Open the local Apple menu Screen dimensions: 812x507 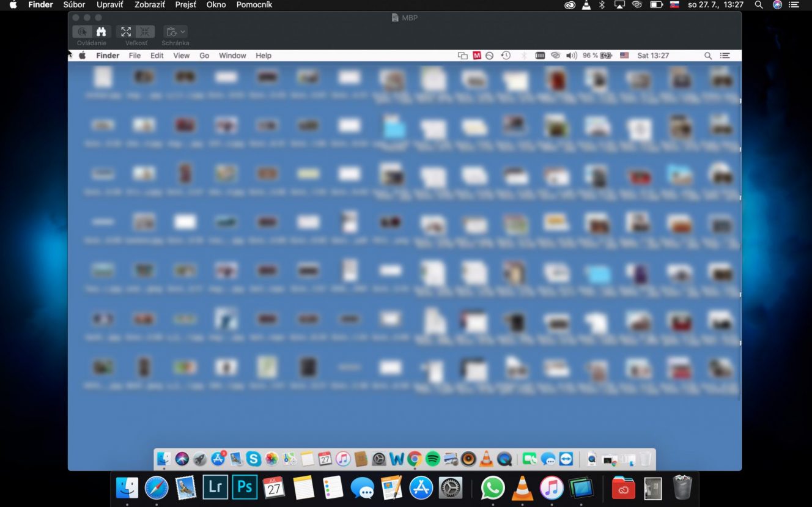click(13, 5)
